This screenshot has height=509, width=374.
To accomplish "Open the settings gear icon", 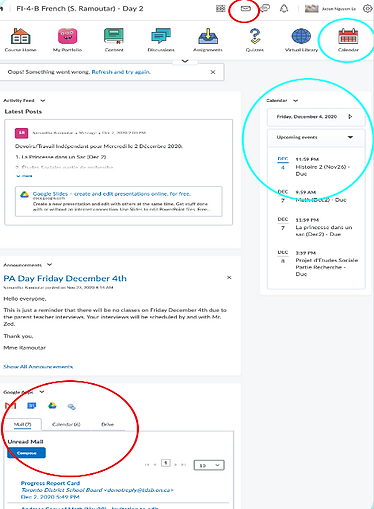I will pos(367,9).
